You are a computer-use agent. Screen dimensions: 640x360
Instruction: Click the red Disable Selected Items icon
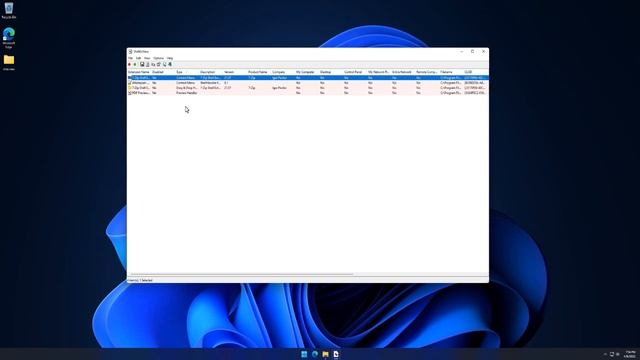click(x=129, y=64)
